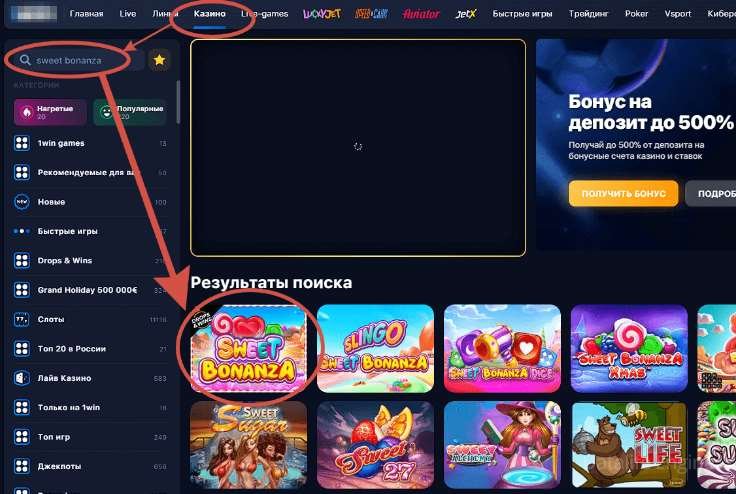Click the category sidebar scrollbar

tap(178, 101)
